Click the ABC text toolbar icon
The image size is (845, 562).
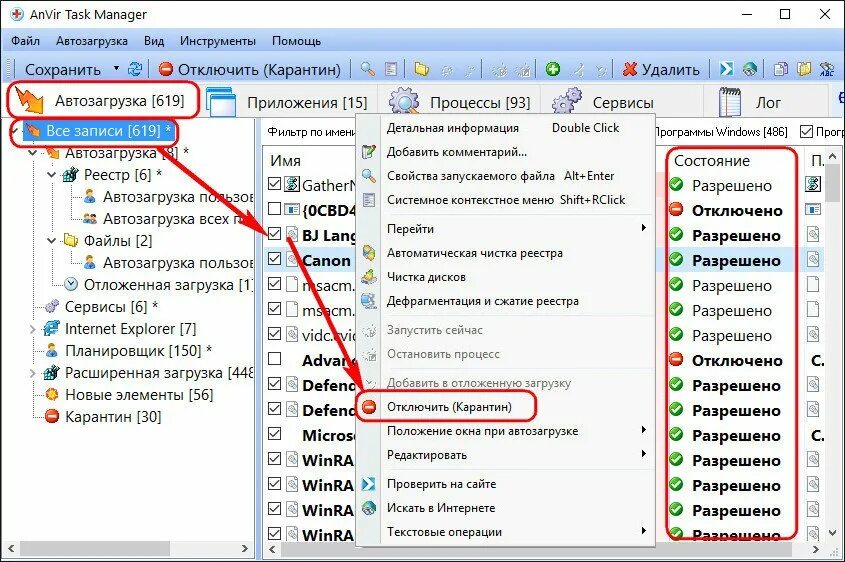(827, 69)
